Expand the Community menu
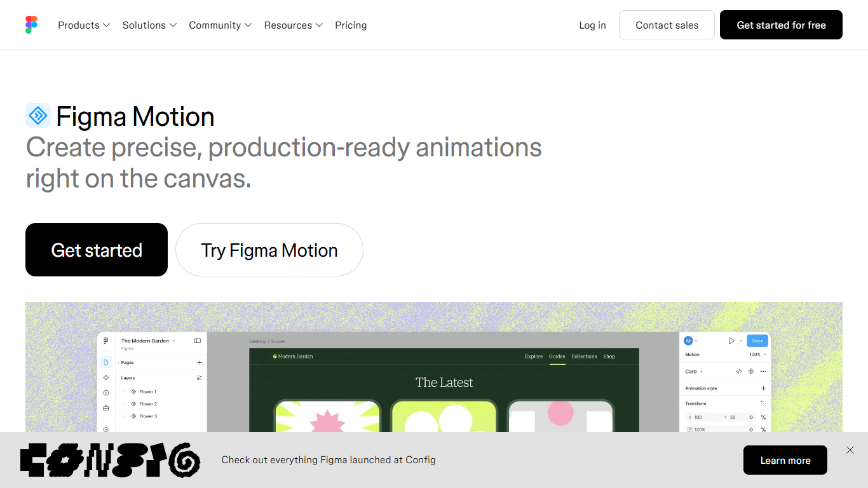Image resolution: width=868 pixels, height=488 pixels. (220, 25)
